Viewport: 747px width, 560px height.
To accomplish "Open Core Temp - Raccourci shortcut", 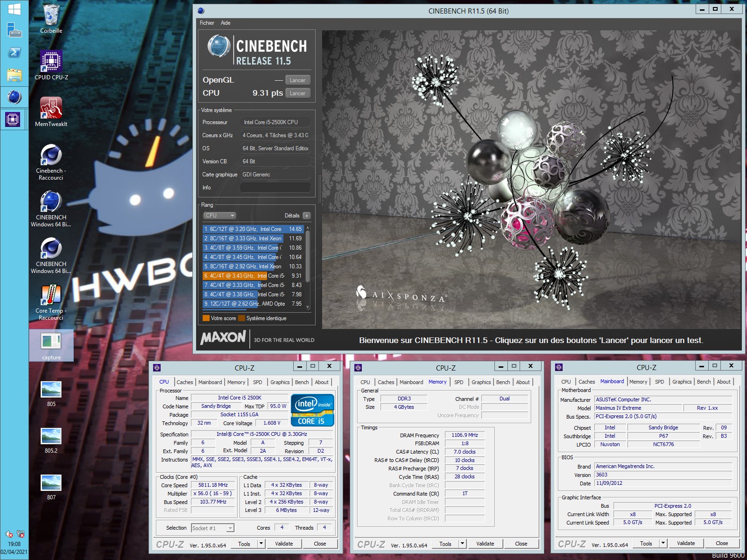I will (51, 302).
